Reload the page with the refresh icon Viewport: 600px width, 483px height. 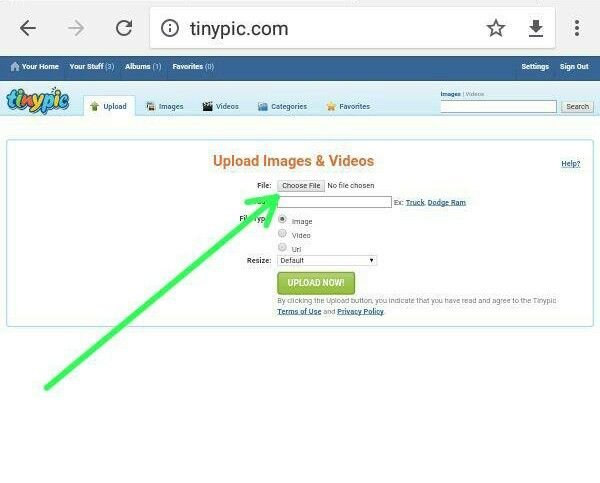pos(124,28)
